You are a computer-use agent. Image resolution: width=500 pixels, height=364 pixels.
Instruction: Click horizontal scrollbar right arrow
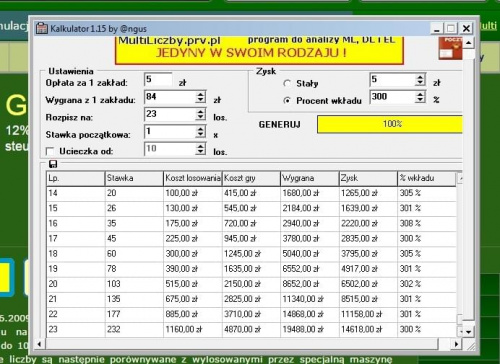point(457,344)
